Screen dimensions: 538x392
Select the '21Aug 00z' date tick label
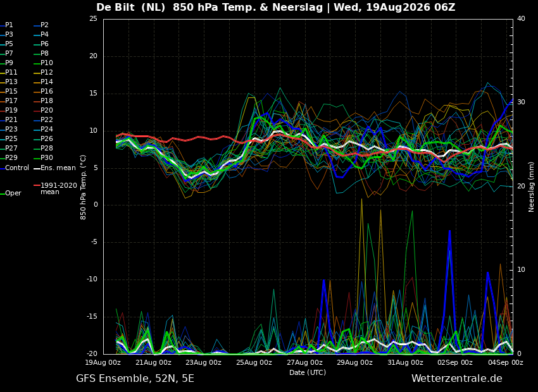[154, 362]
